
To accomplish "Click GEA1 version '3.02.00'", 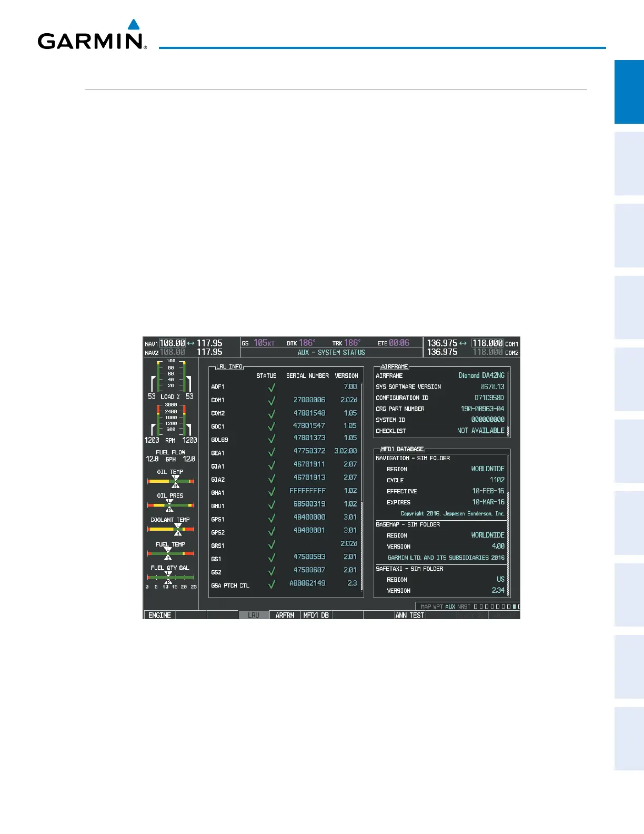I will [346, 451].
